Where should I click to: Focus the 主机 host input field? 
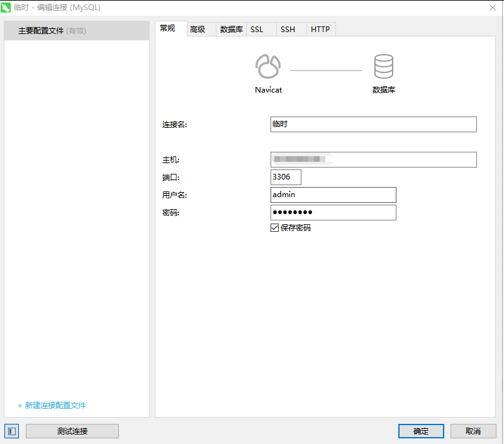(x=374, y=159)
